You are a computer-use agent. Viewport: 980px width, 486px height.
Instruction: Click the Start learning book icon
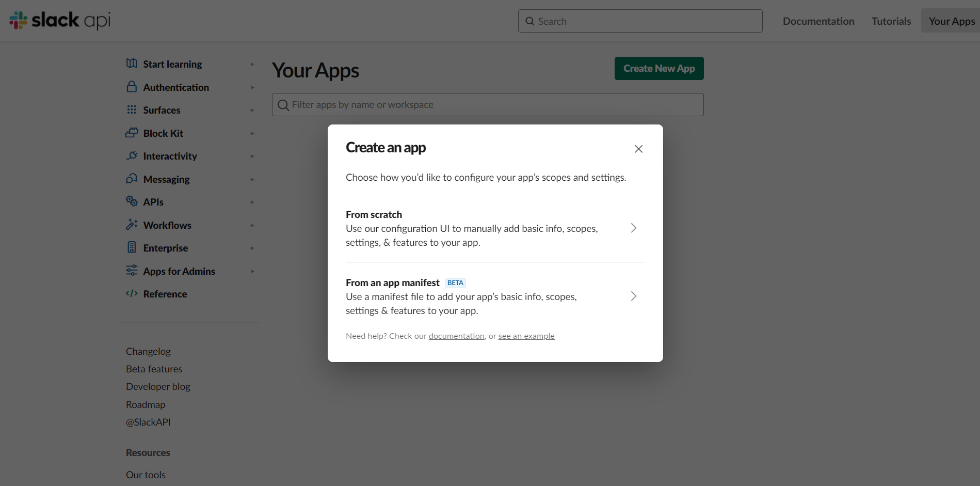(x=132, y=63)
